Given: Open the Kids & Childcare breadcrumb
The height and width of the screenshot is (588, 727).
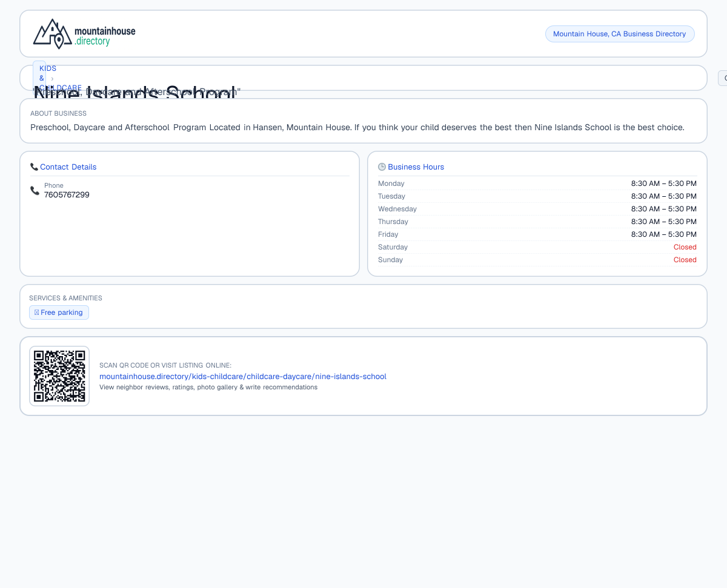Looking at the screenshot, I should pos(40,78).
